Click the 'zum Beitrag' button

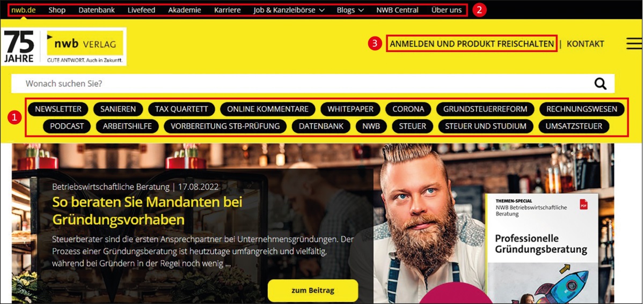click(x=313, y=290)
